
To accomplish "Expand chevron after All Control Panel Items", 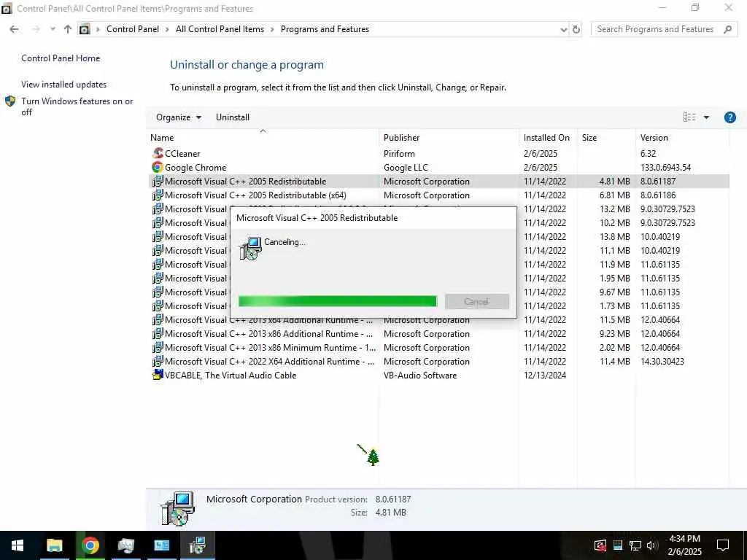I will (x=272, y=29).
